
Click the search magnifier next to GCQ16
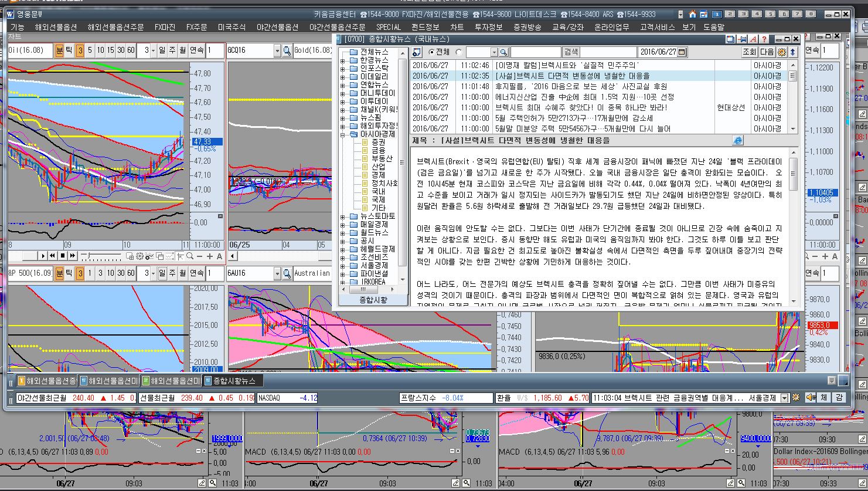[x=287, y=51]
